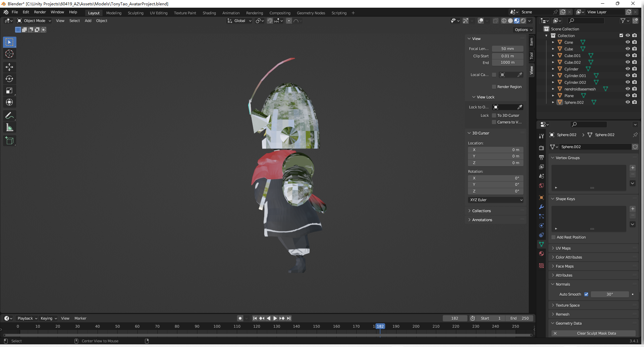Open the Modifier wrench properties tab

[x=541, y=207]
